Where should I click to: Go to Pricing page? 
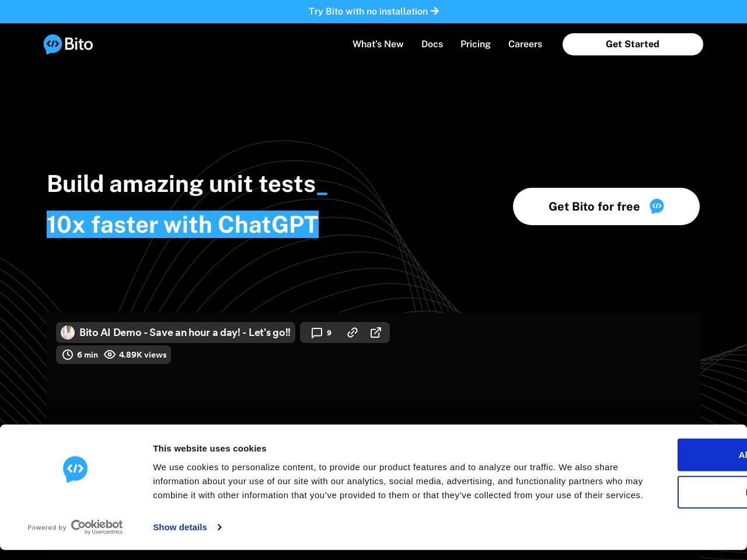475,44
